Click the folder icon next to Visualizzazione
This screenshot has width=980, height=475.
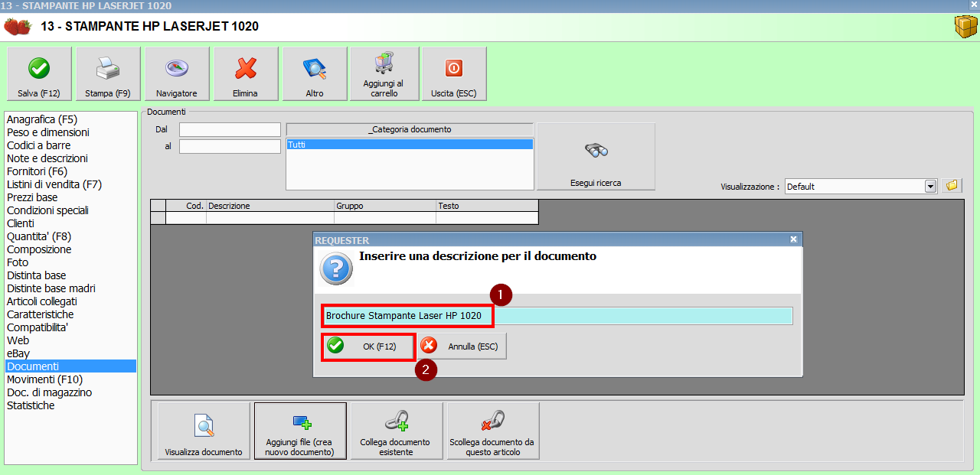coord(952,186)
